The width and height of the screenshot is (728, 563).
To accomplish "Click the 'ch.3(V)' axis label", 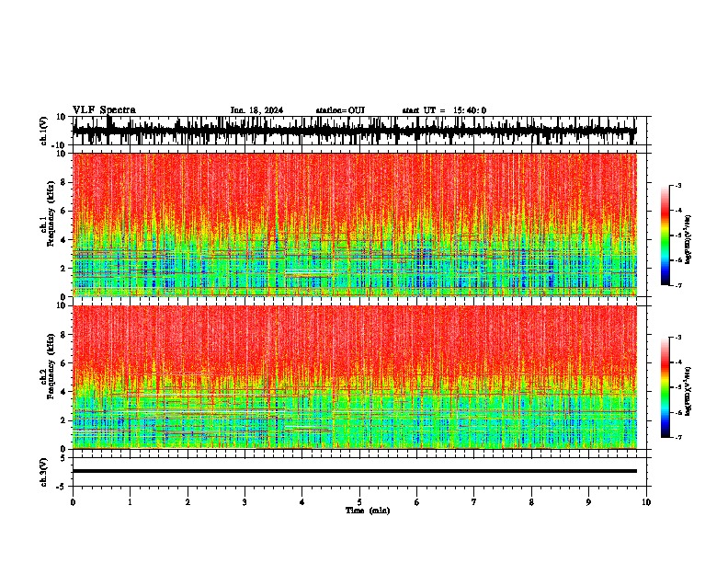I will point(44,473).
